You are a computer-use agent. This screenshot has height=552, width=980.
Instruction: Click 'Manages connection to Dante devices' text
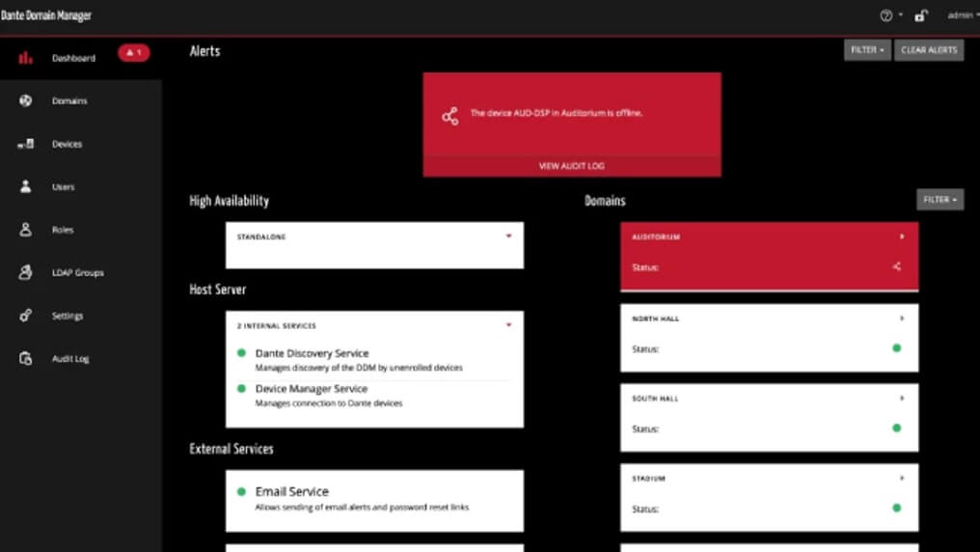coord(329,403)
